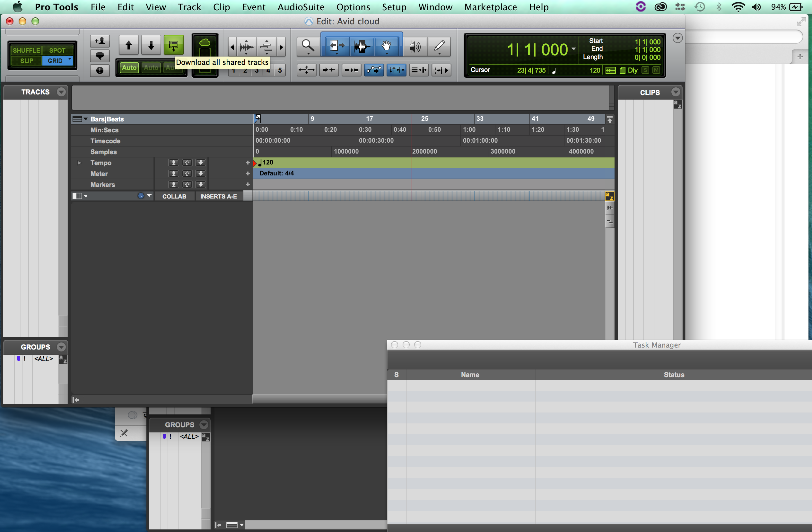812x532 pixels.
Task: Add marker with Markers plus button
Action: [248, 185]
